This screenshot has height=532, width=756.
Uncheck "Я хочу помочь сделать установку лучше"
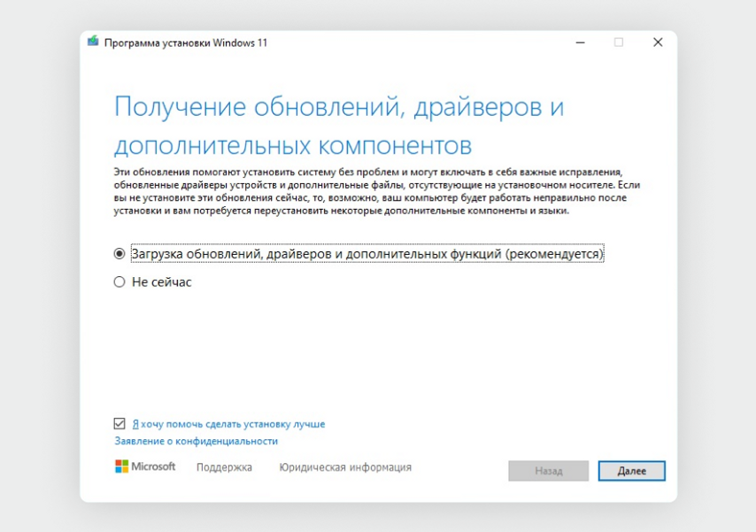[x=120, y=423]
